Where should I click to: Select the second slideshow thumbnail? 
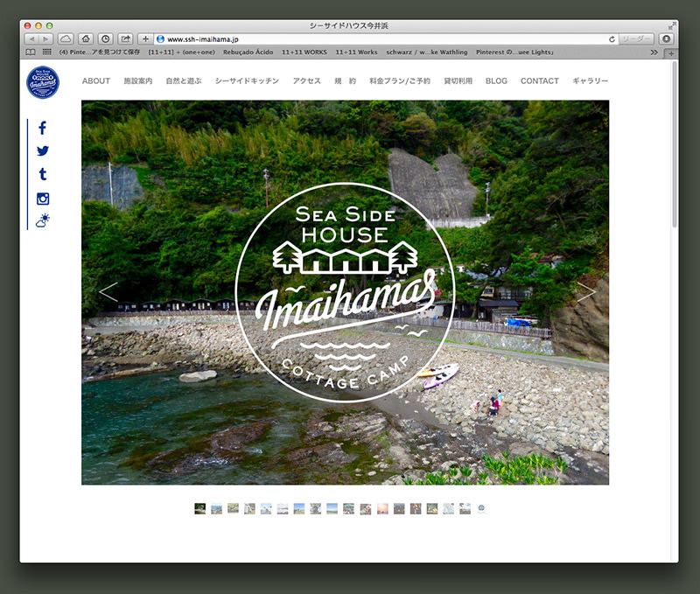point(216,509)
